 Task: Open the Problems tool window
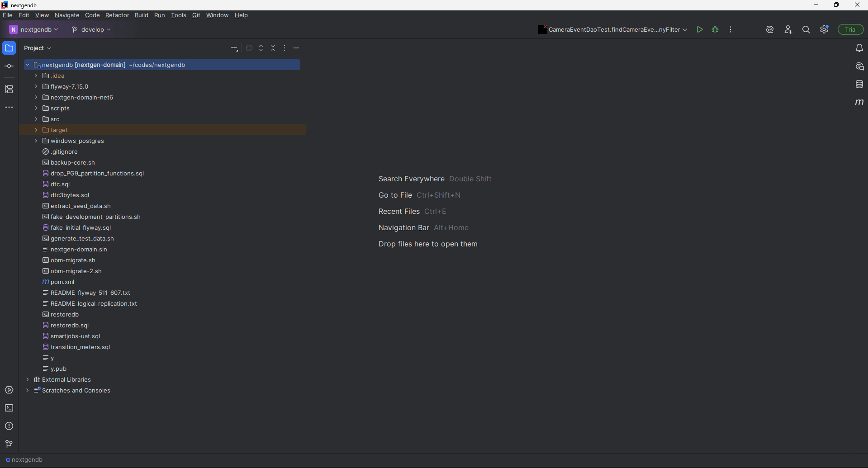[9, 426]
